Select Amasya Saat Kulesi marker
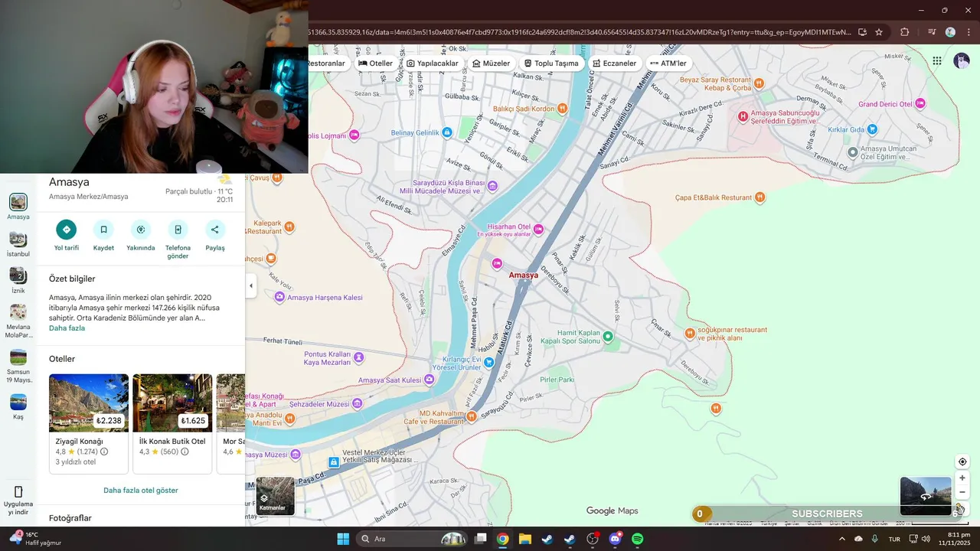This screenshot has width=980, height=551. pyautogui.click(x=428, y=380)
